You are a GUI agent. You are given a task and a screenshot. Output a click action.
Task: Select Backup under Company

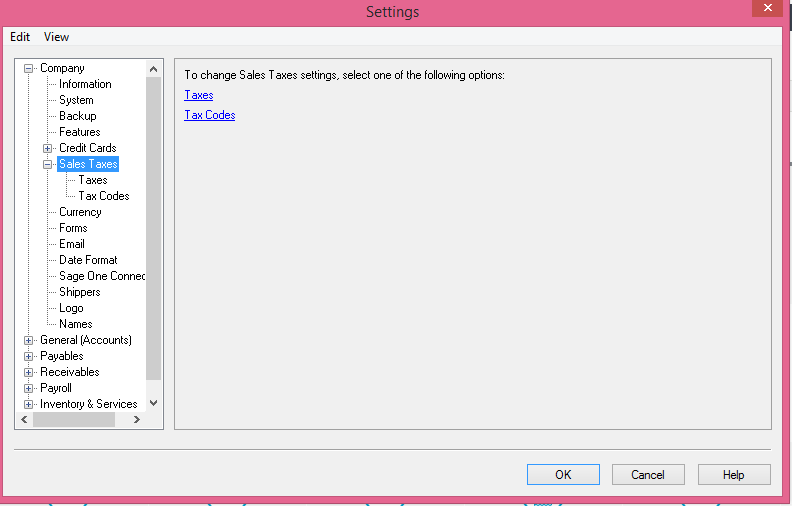(x=77, y=116)
